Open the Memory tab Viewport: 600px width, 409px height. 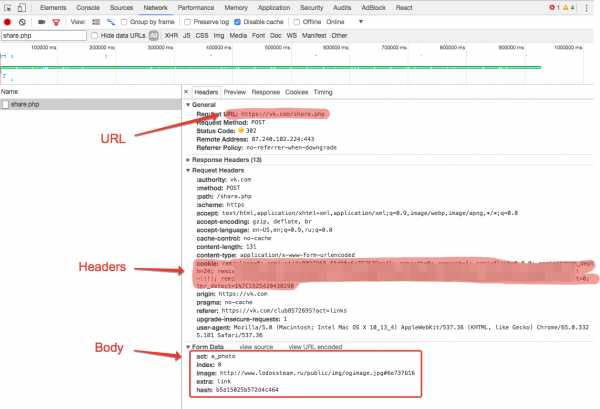coord(236,8)
